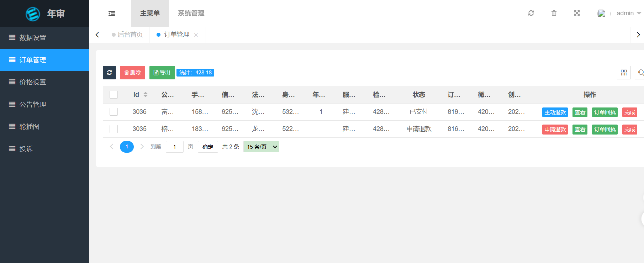Click the red 删除 button
The image size is (644, 263).
tap(132, 73)
